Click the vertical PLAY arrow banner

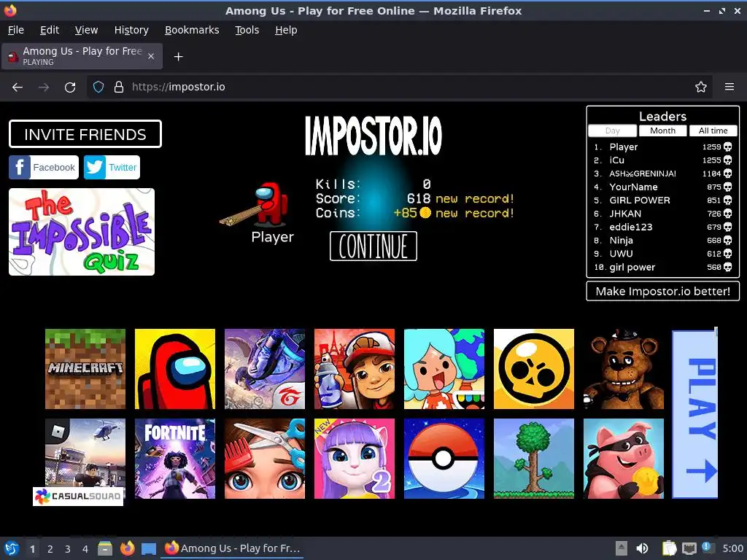pyautogui.click(x=694, y=413)
